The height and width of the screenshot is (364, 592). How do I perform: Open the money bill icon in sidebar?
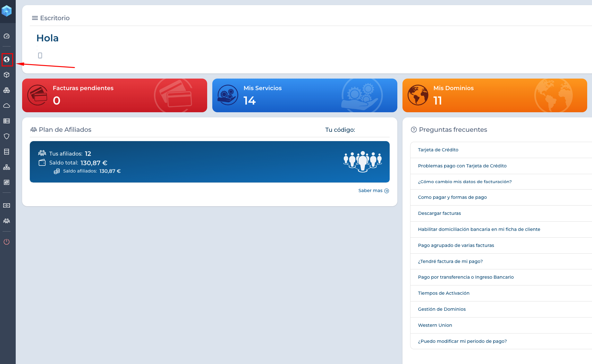[x=7, y=206]
